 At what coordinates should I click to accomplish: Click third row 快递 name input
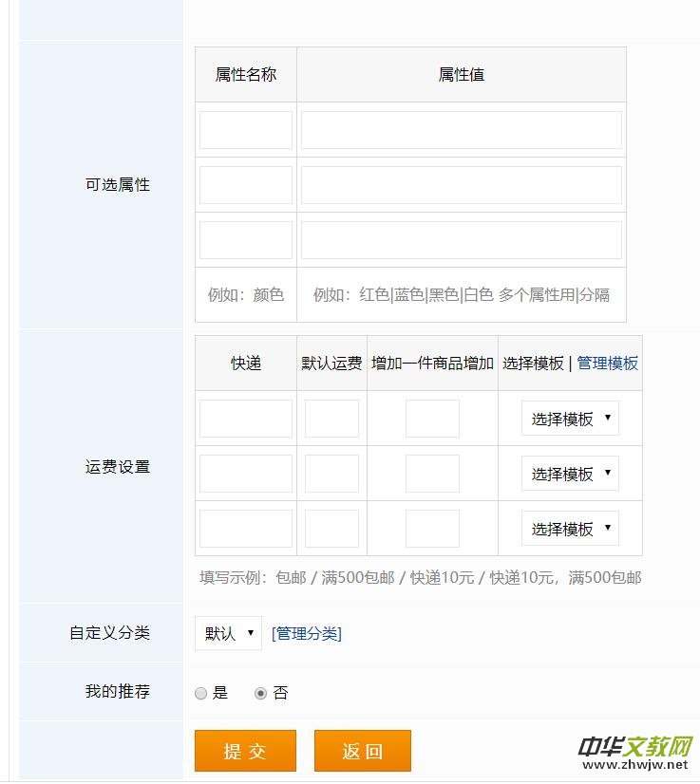pos(246,529)
